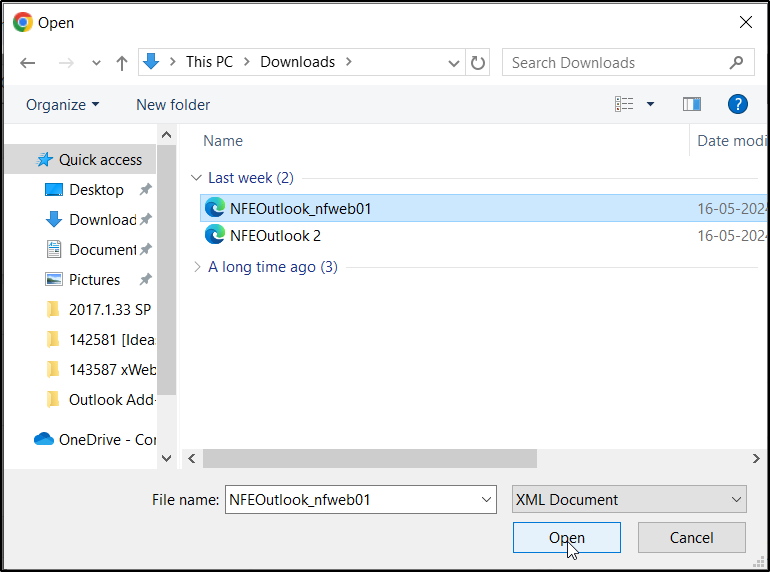Expand the A long time ago (3) group

click(197, 267)
